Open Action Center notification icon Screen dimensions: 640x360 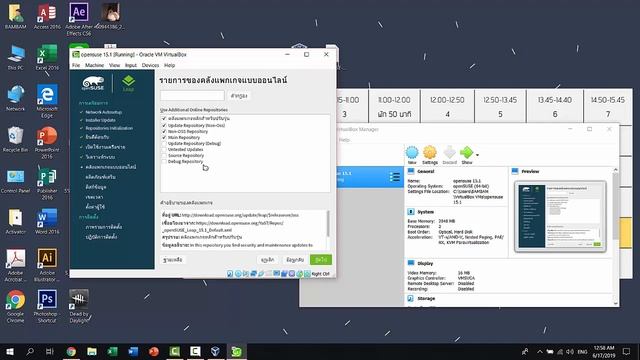click(627, 351)
